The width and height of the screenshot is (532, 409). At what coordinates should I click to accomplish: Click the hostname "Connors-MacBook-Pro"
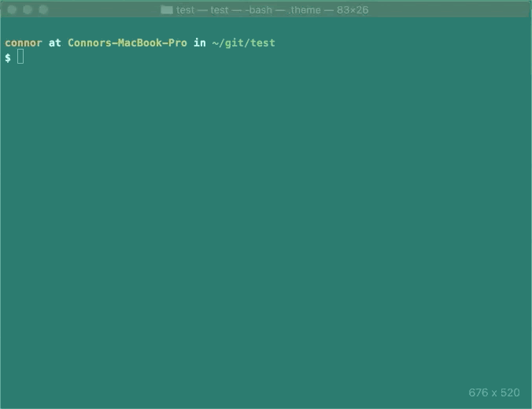tap(127, 42)
